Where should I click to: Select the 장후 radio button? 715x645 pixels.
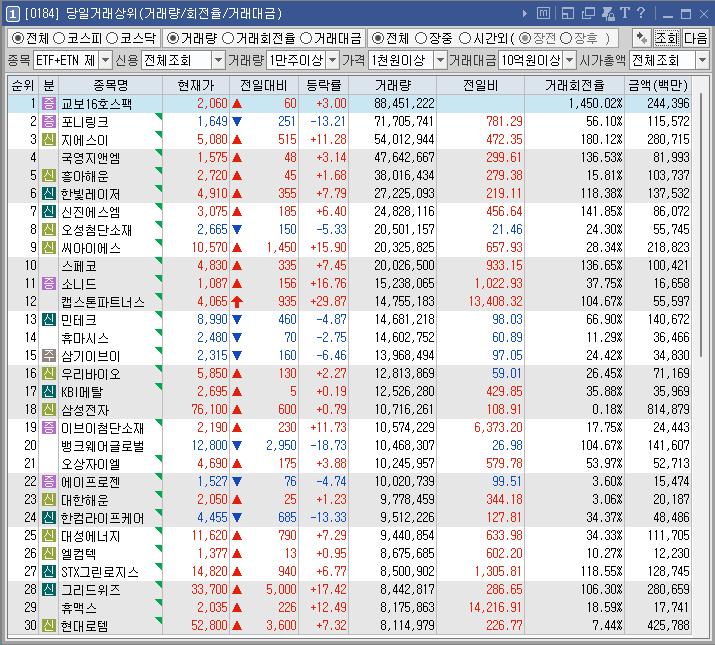pyautogui.click(x=565, y=38)
